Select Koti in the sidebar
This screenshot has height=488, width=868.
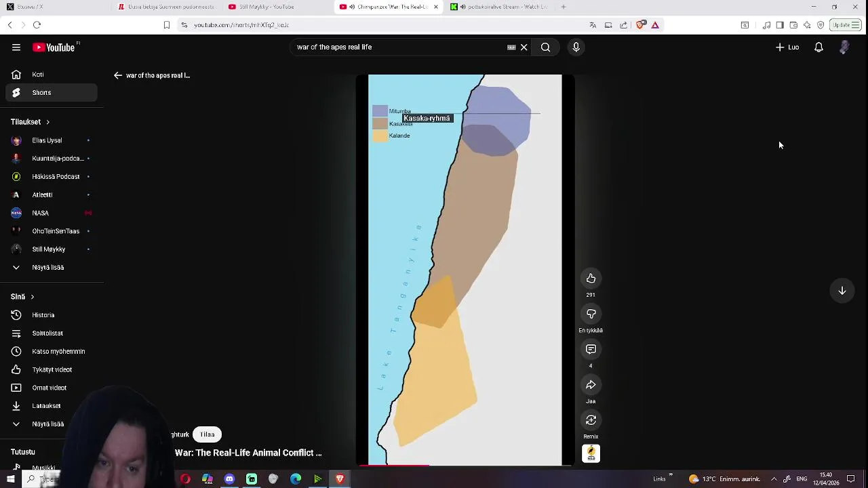pos(52,75)
